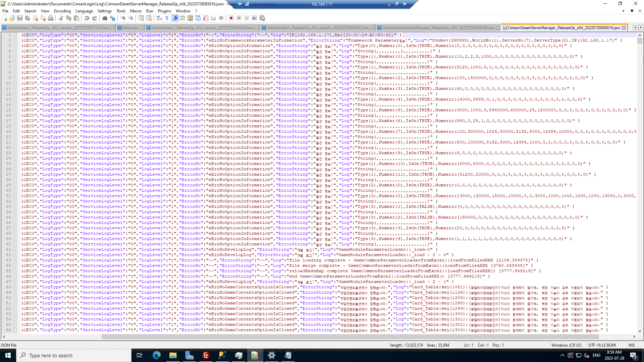Switch to Authentication_ReleaseOp 20220726045526 tab
The width and height of the screenshot is (644, 362).
[x=202, y=27]
